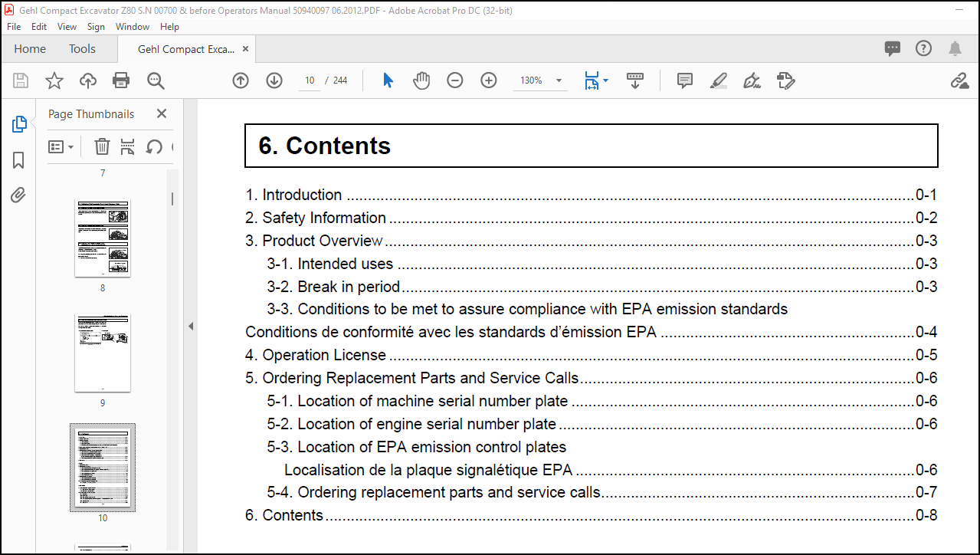The width and height of the screenshot is (980, 555).
Task: Open the 130% zoom level dropdown
Action: point(540,80)
